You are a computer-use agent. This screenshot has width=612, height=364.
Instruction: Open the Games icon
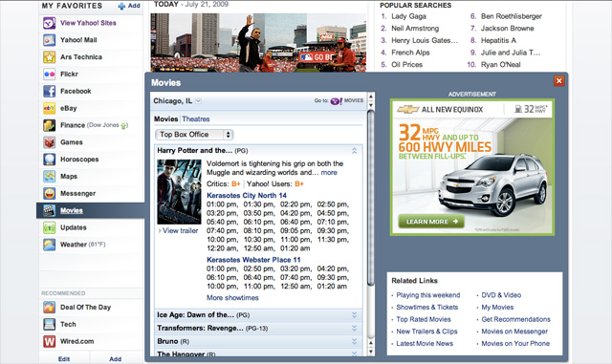(x=49, y=142)
